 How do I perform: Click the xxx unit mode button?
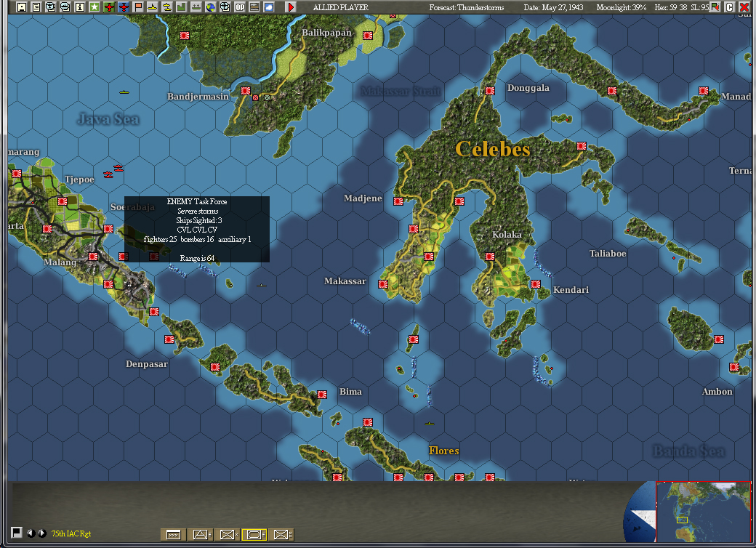click(x=172, y=533)
